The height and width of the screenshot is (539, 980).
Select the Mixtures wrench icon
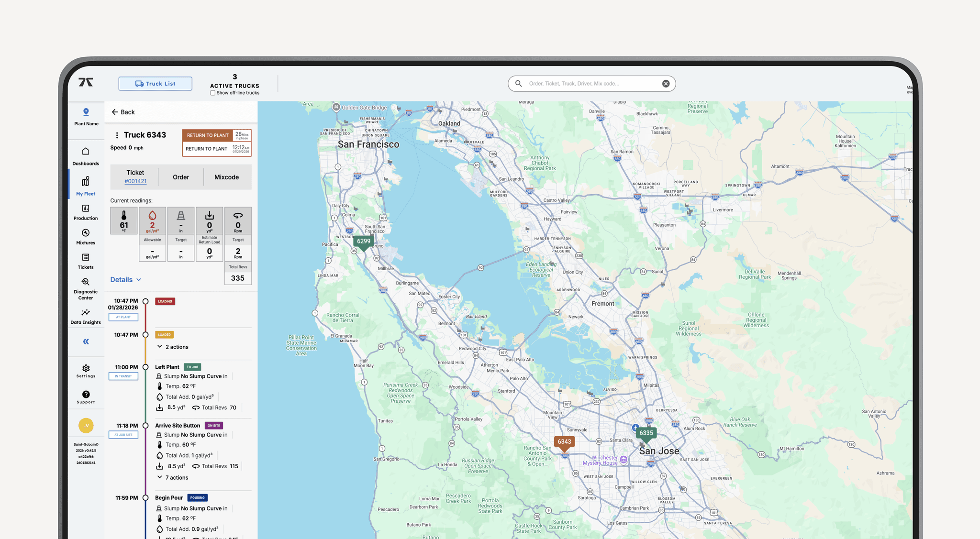[85, 233]
